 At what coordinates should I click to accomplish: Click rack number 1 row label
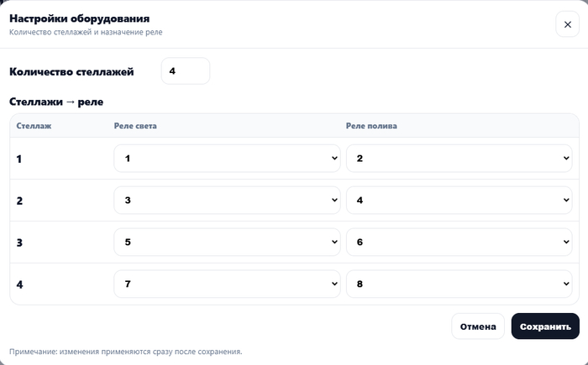click(x=20, y=159)
